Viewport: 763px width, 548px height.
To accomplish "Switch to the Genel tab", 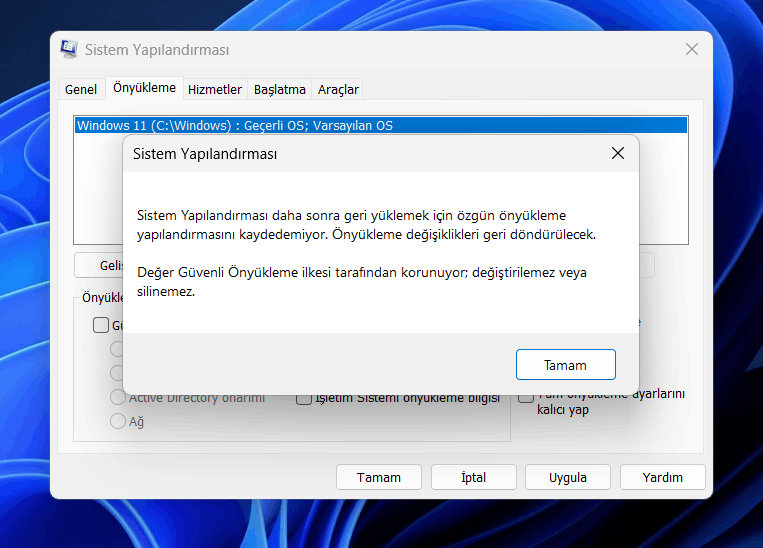I will (x=81, y=90).
